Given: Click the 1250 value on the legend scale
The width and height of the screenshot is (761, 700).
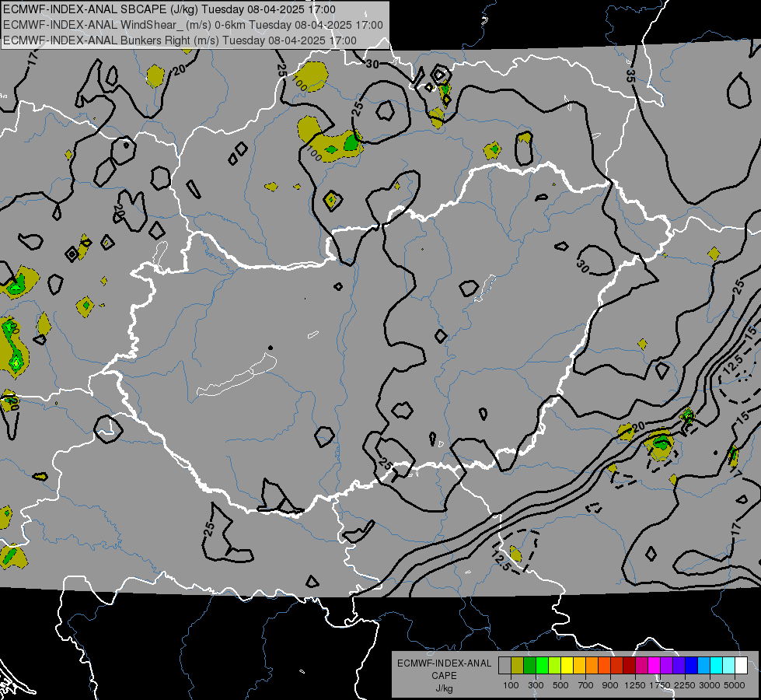Looking at the screenshot, I should click(635, 685).
